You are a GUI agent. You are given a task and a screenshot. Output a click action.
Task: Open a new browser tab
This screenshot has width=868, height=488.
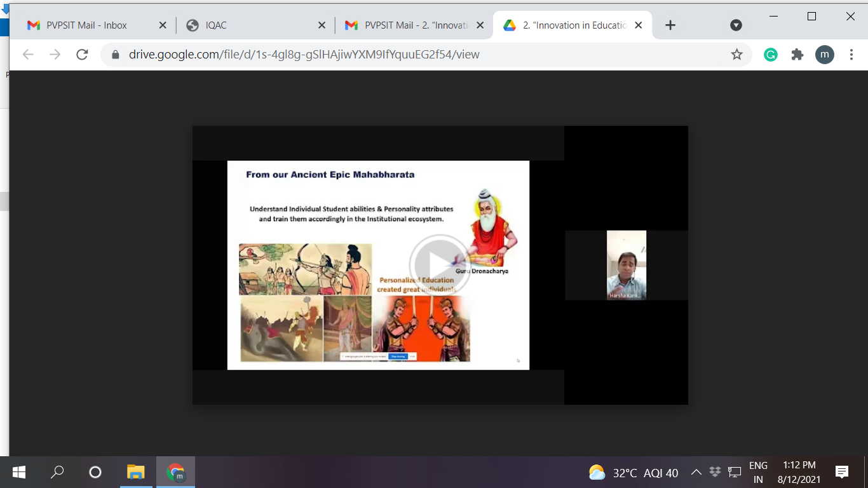coord(670,25)
